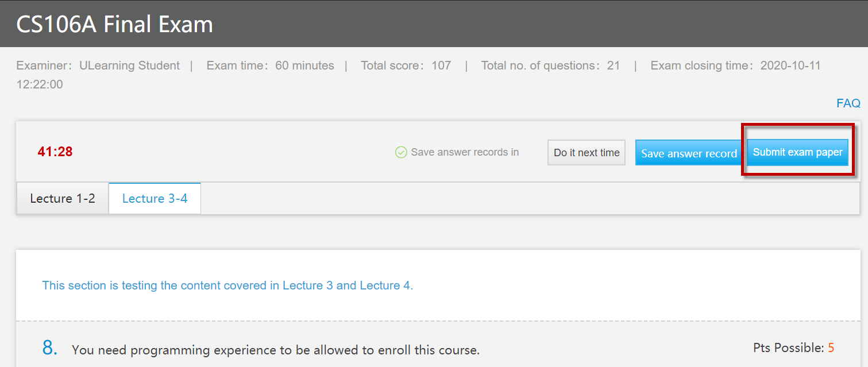Click the Exam time 60 minutes text

[270, 65]
